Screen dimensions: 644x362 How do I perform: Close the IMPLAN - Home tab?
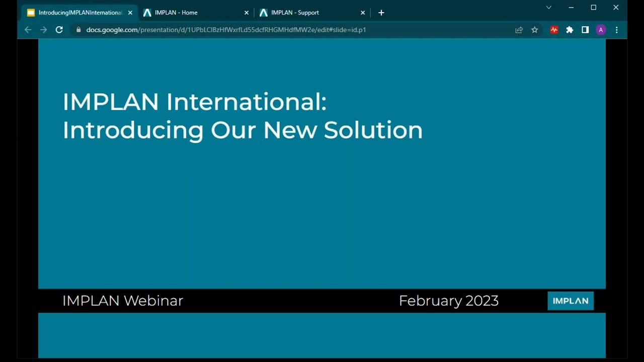[x=247, y=13]
